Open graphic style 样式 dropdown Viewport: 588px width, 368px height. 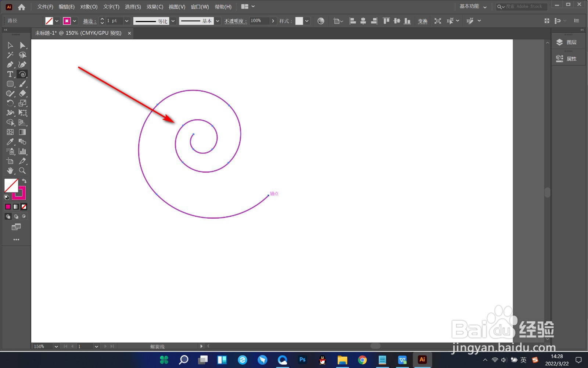(x=307, y=21)
